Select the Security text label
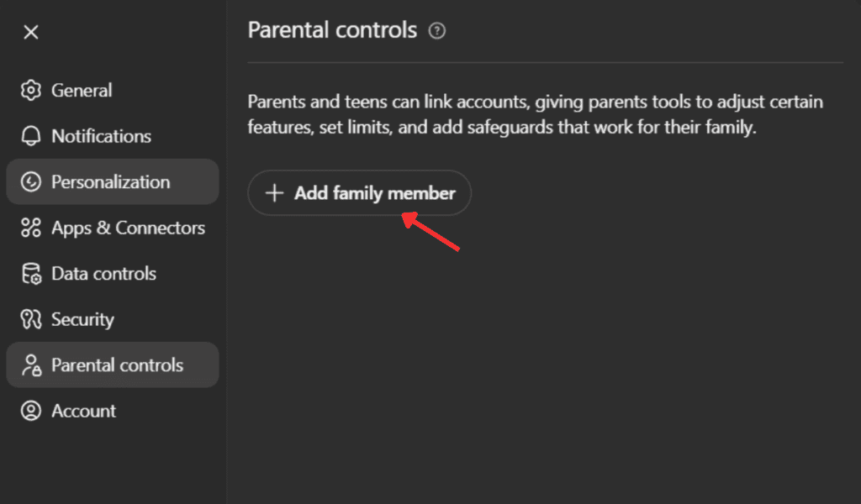The height and width of the screenshot is (504, 861). [x=82, y=319]
